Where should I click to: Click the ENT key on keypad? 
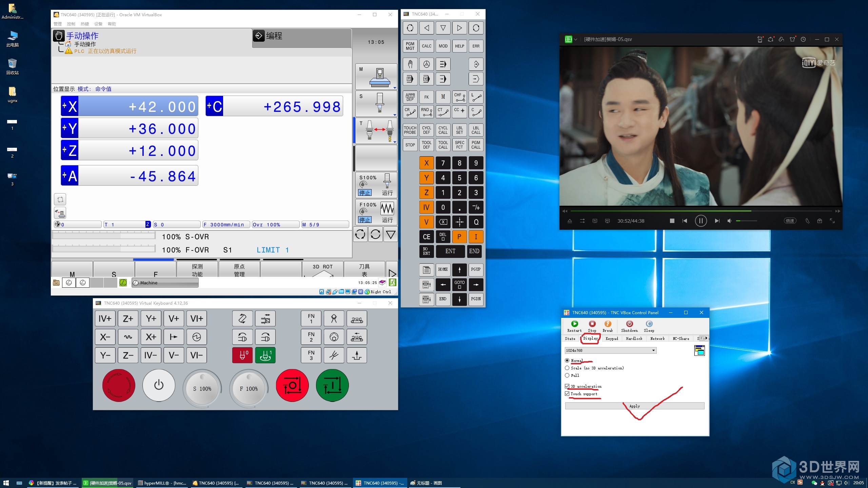click(x=450, y=251)
